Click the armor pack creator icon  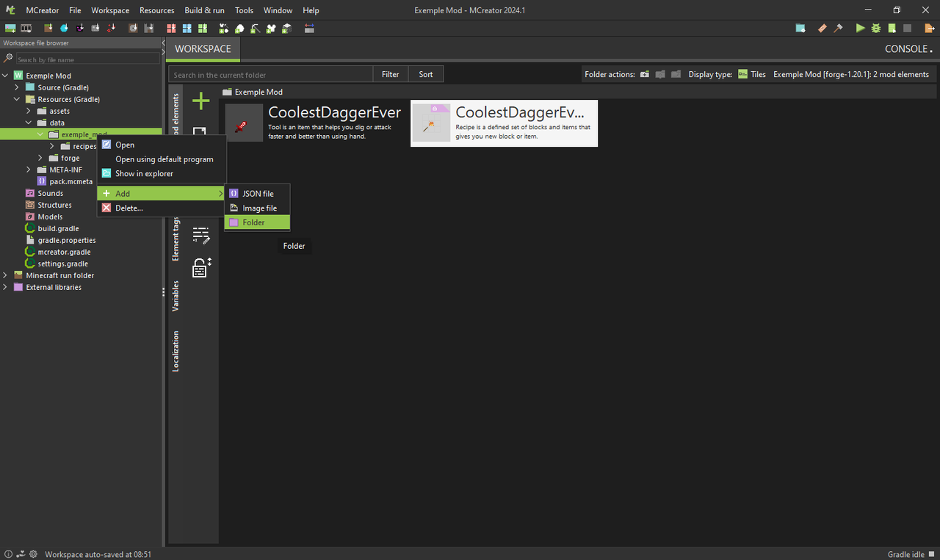[271, 28]
